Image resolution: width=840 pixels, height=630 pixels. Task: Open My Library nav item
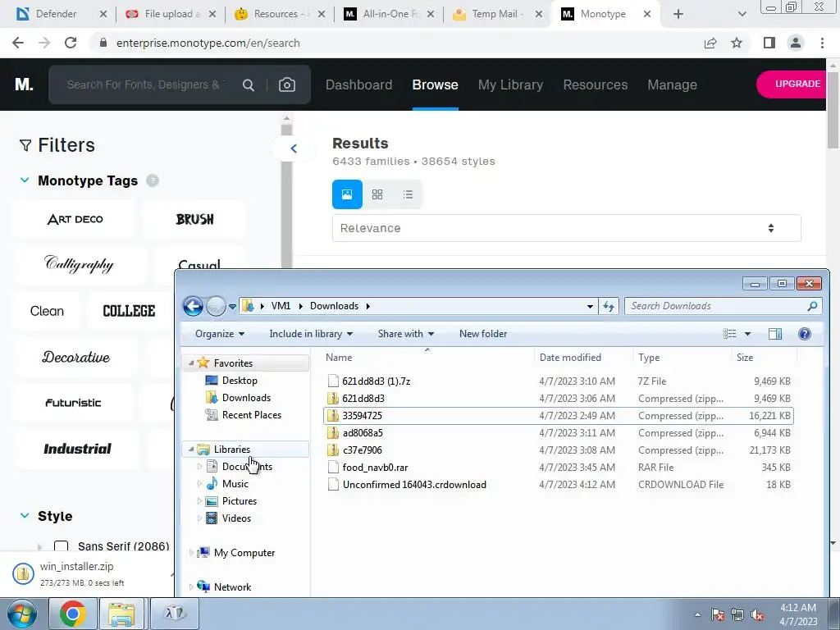pos(510,84)
